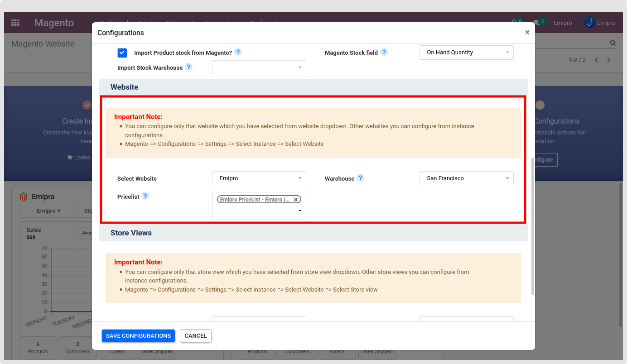
Task: Go to previous page with left chevron
Action: (596, 60)
